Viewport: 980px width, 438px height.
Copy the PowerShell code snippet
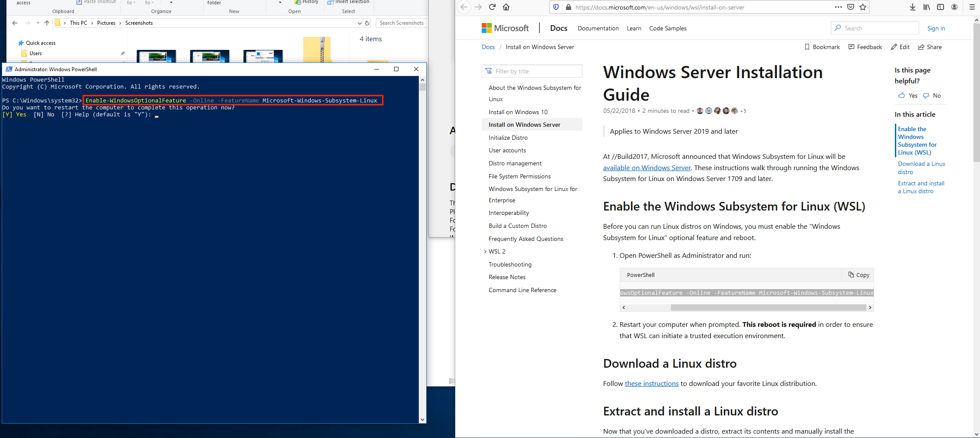[858, 275]
